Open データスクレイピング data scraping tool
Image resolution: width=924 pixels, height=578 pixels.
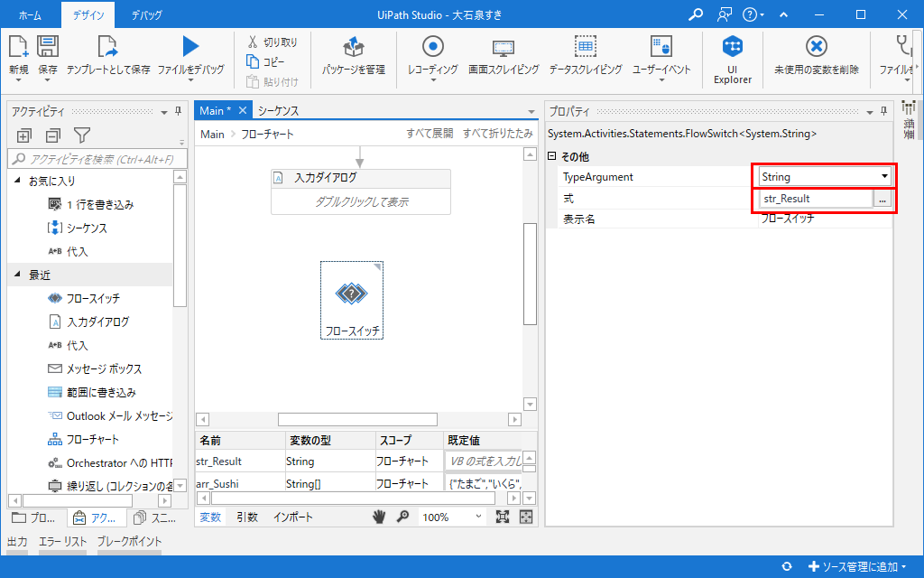click(585, 56)
